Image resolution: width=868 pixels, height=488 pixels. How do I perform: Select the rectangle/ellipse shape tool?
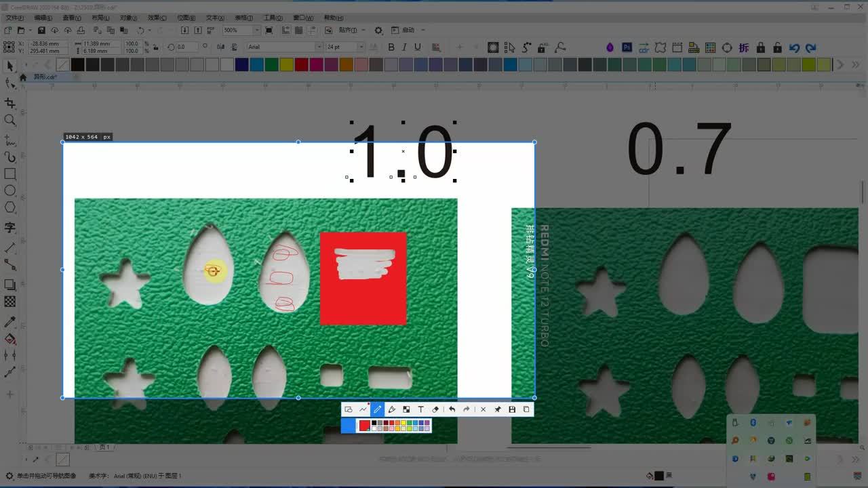click(349, 409)
